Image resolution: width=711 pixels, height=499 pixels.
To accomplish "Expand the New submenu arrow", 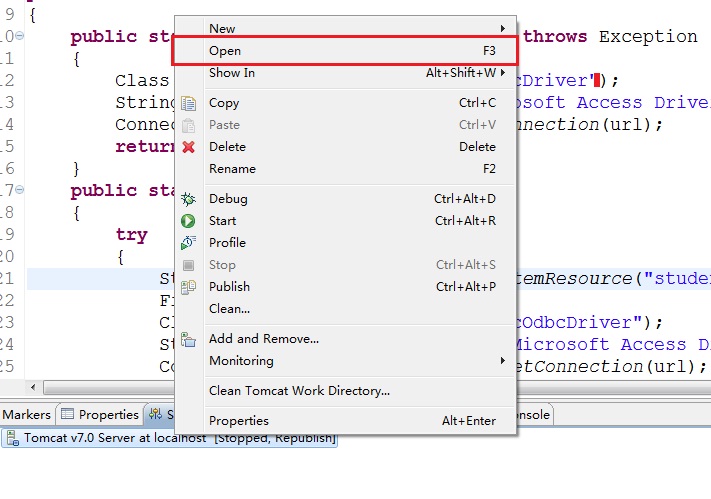I will click(502, 29).
